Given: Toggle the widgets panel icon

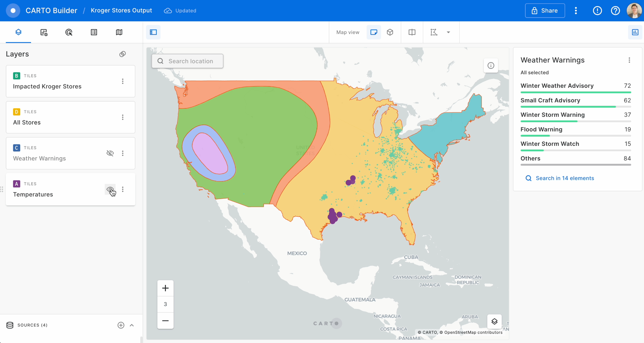Looking at the screenshot, I should [x=635, y=32].
